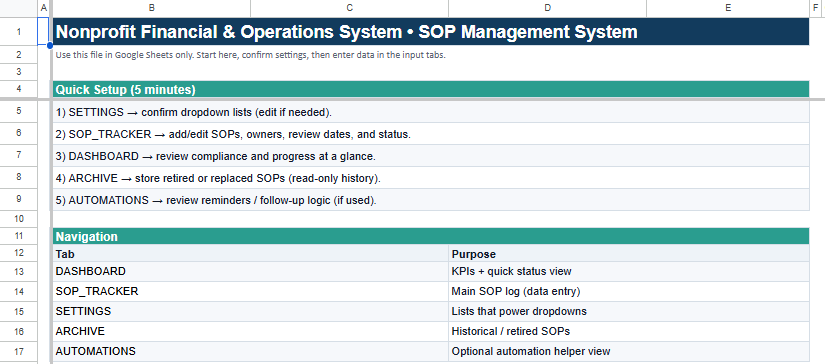Click the 'KPIs + quick status view' cell

click(629, 271)
